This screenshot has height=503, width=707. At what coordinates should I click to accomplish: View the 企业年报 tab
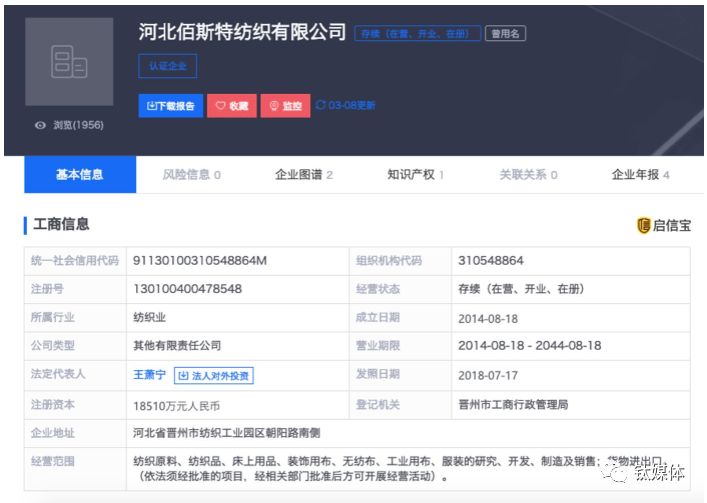640,174
